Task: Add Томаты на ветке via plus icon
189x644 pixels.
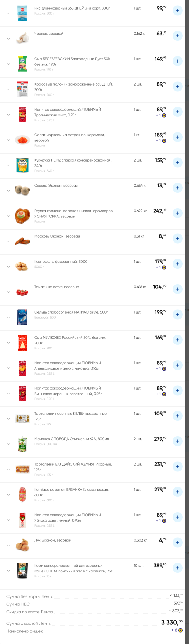Action: pos(177,289)
